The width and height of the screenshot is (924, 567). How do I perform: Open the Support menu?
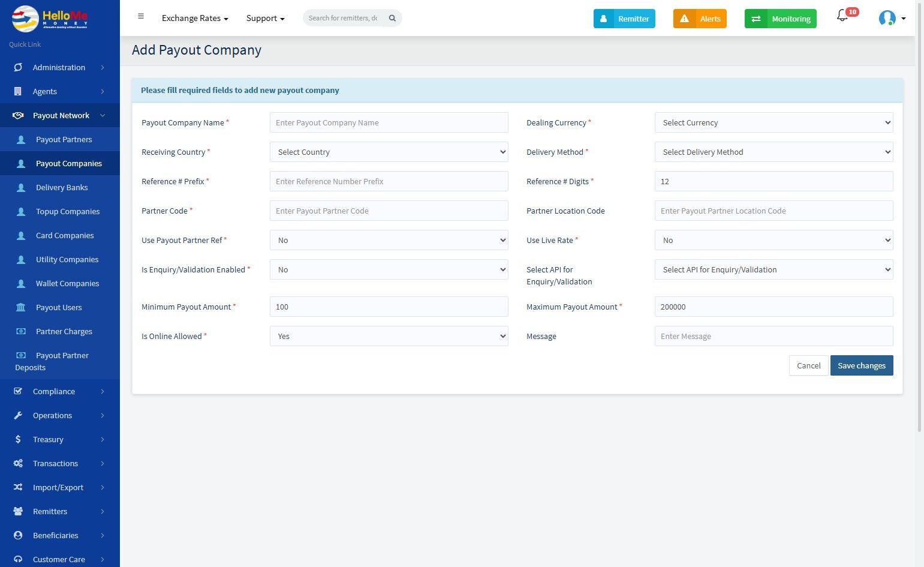point(265,19)
